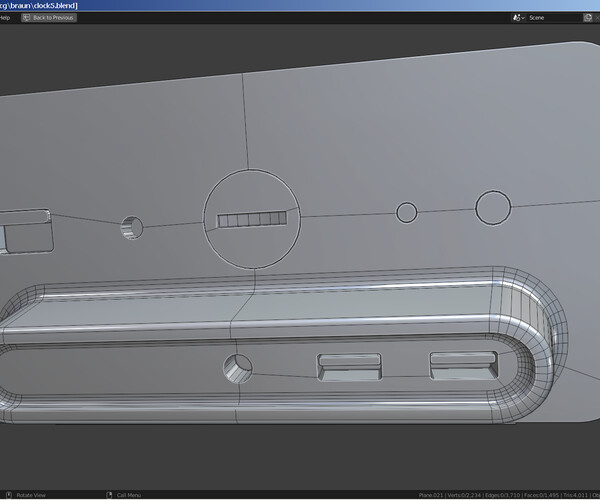Open the scene browse dropdown
Viewport: 600px width, 500px height.
pos(519,18)
